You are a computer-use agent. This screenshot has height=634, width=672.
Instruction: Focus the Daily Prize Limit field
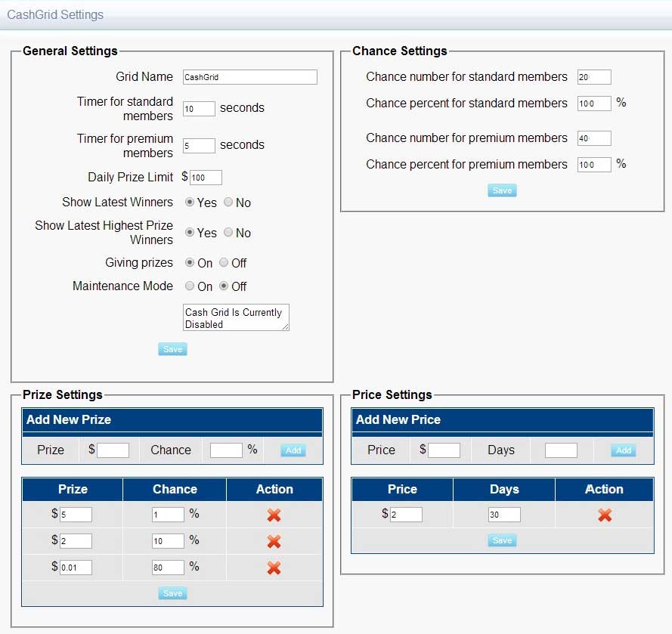pos(206,178)
